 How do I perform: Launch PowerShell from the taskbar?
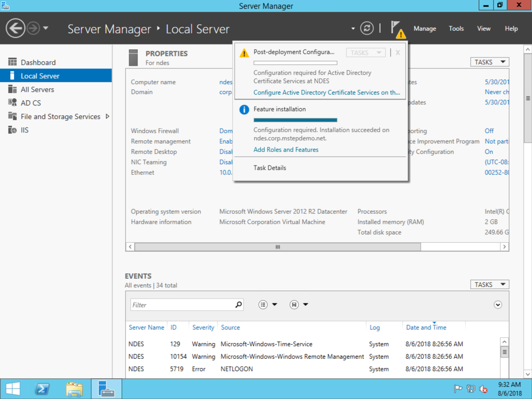pos(42,389)
